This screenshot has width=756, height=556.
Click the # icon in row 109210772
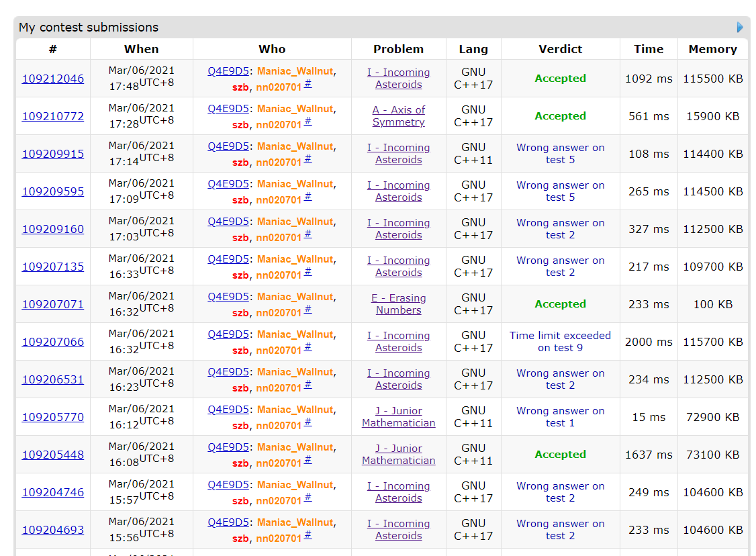pyautogui.click(x=308, y=122)
